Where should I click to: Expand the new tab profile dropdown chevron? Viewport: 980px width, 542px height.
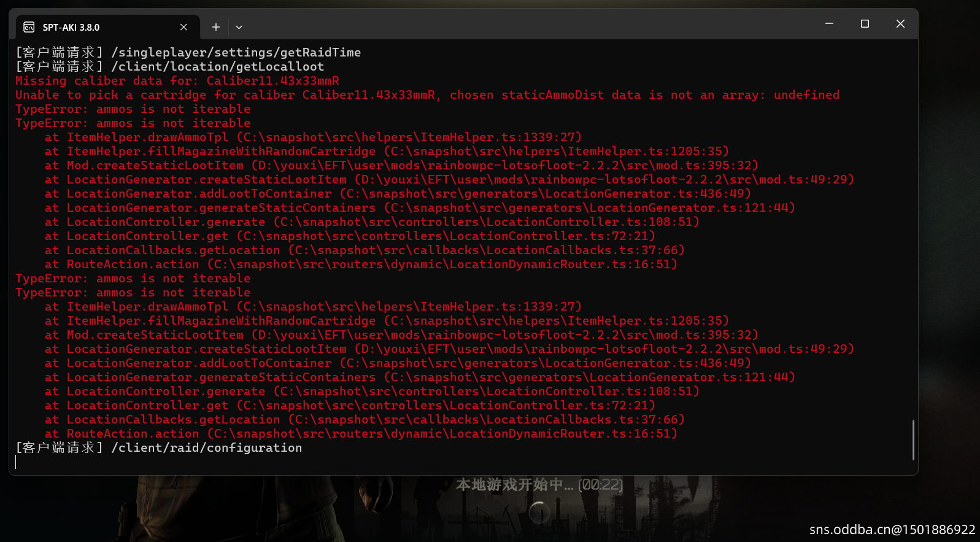tap(239, 27)
